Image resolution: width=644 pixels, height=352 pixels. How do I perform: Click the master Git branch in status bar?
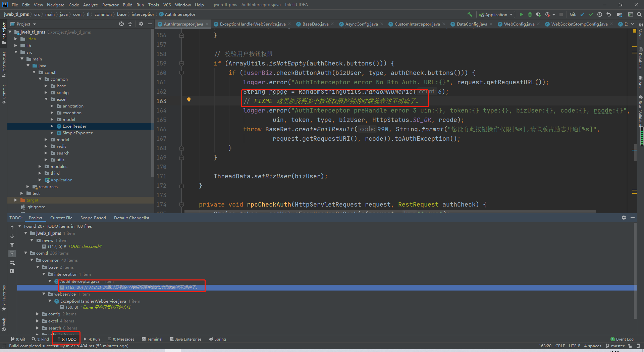tap(615, 346)
